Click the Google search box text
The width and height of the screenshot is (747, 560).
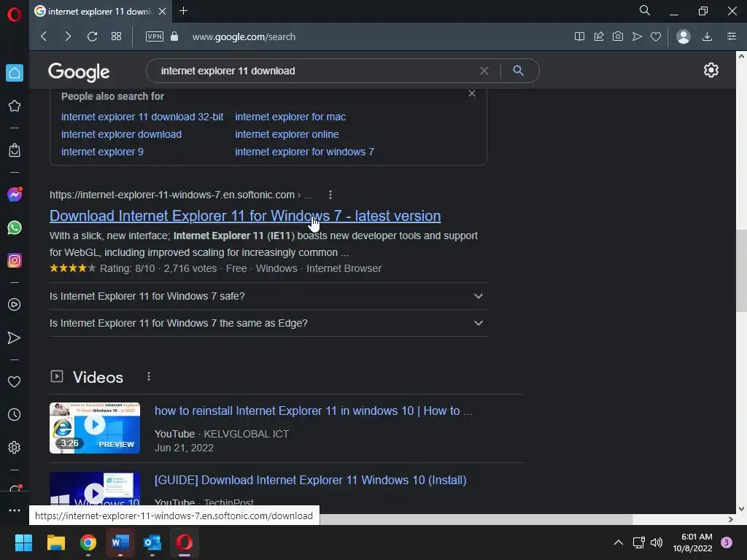pos(228,71)
